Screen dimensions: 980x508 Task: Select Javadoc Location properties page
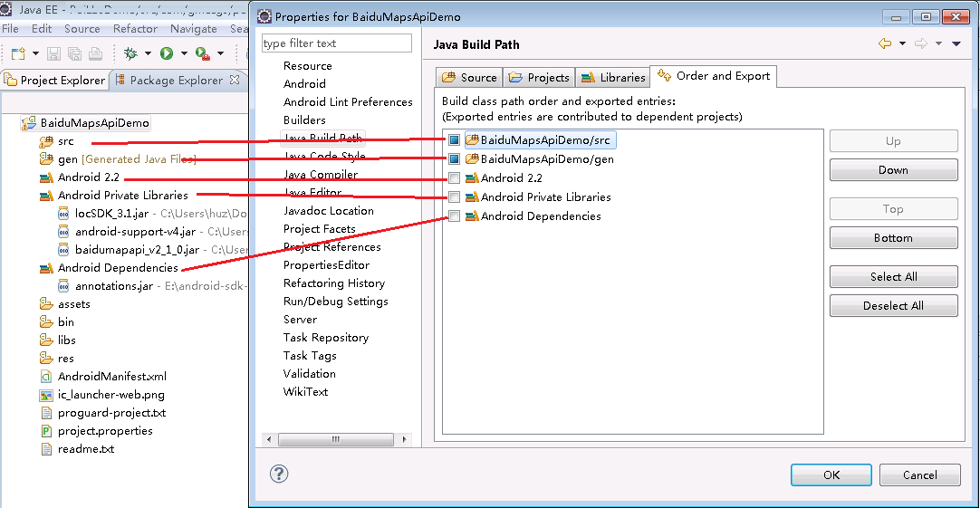point(329,211)
